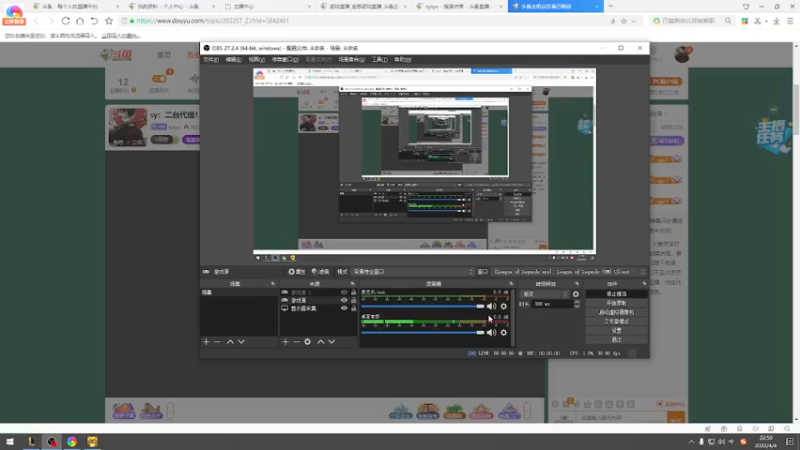Open the OBS View (视图) menu
The height and width of the screenshot is (450, 800).
[256, 60]
